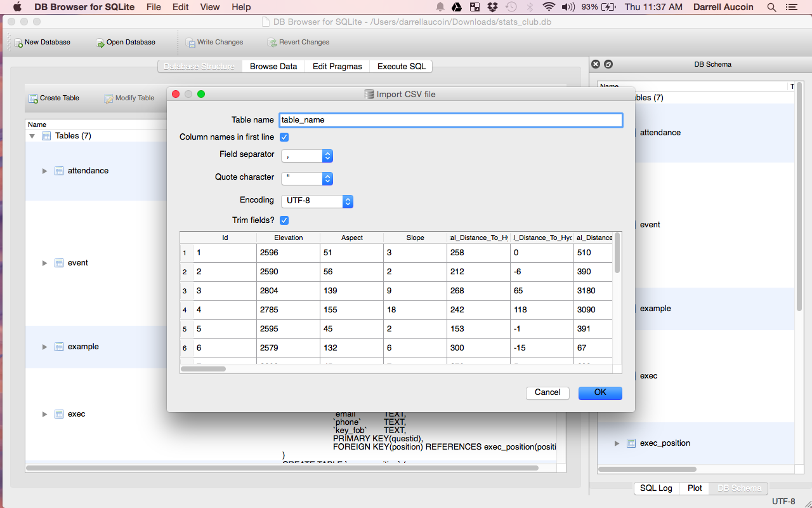Open the Edit menu
Screen dimensions: 812x508
(x=181, y=7)
